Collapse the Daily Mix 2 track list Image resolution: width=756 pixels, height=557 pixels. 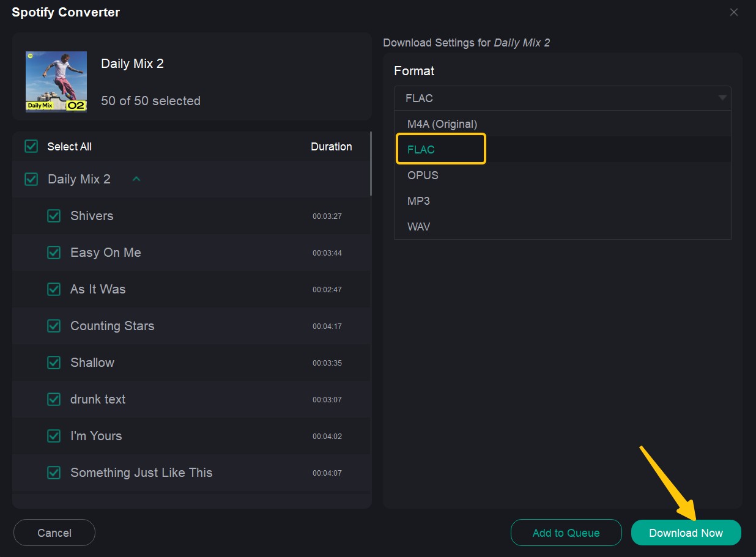click(x=136, y=179)
